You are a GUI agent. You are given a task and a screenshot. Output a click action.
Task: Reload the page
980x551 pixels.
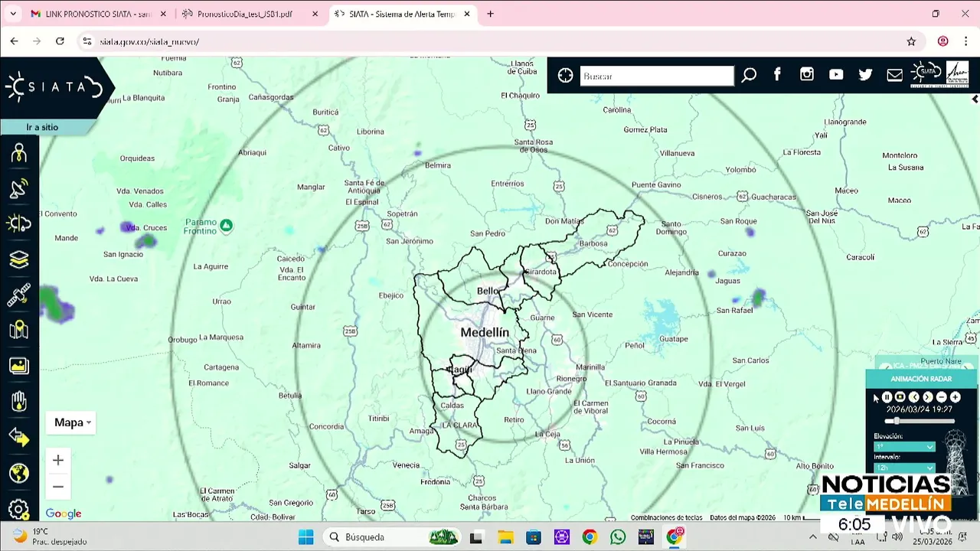(60, 41)
